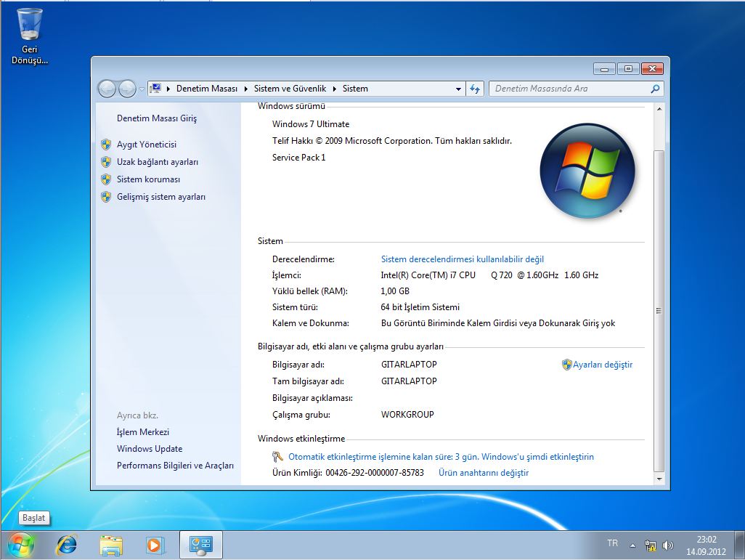Expand arrow after Denetim Masası breadcrumb
Screen dimensions: 745x560
(245, 89)
